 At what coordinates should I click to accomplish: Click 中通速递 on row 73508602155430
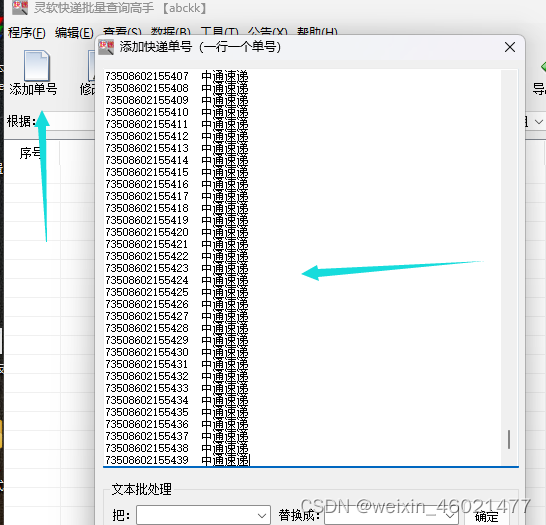225,352
